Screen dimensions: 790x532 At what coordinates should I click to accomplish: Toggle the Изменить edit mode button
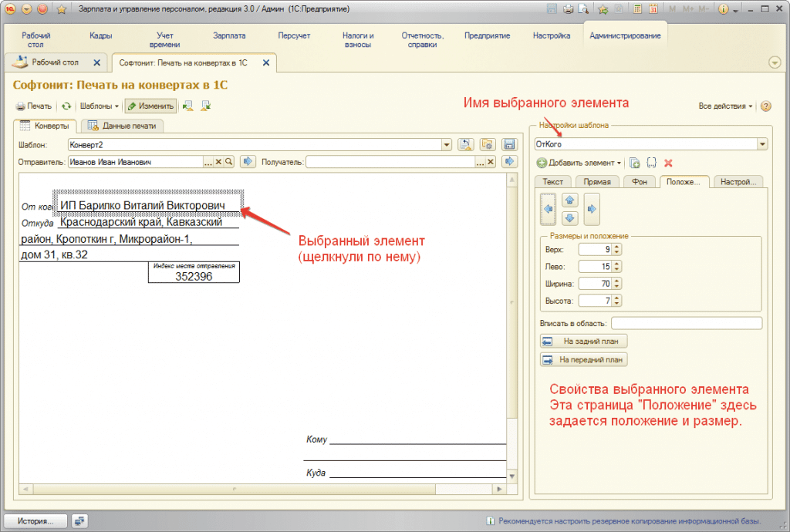pos(150,106)
